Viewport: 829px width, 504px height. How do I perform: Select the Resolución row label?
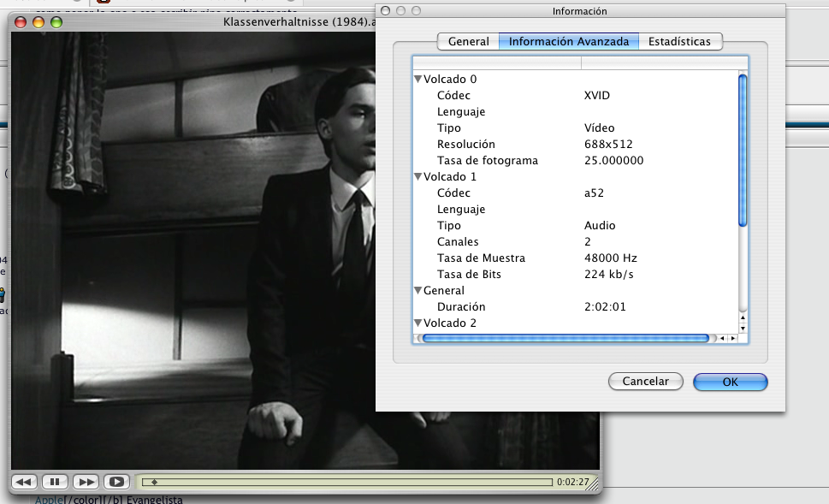point(465,144)
